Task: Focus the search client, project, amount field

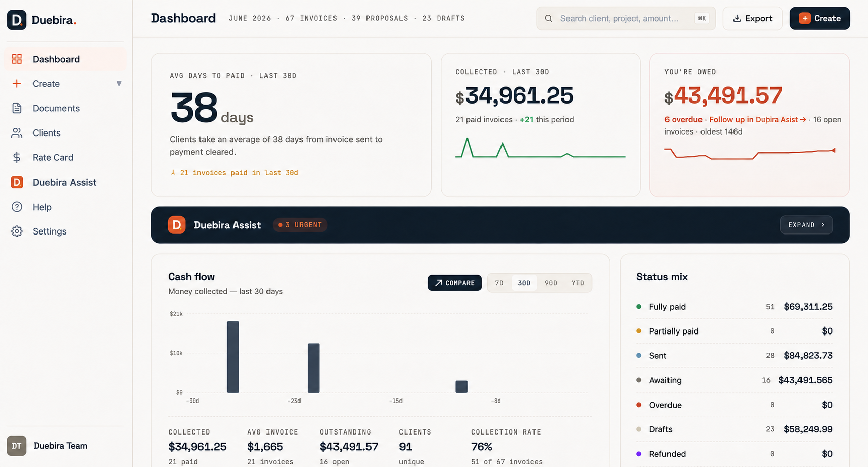Action: [626, 18]
